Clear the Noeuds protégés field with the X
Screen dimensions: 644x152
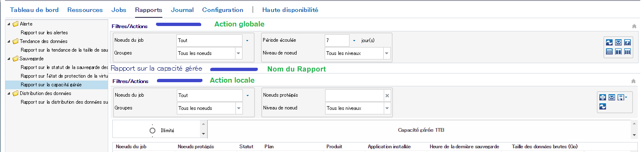(x=387, y=95)
